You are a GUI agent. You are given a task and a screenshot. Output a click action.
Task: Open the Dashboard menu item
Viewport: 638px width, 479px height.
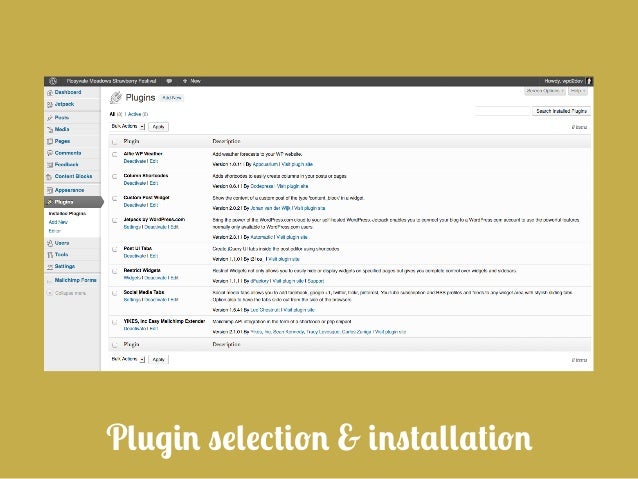68,92
